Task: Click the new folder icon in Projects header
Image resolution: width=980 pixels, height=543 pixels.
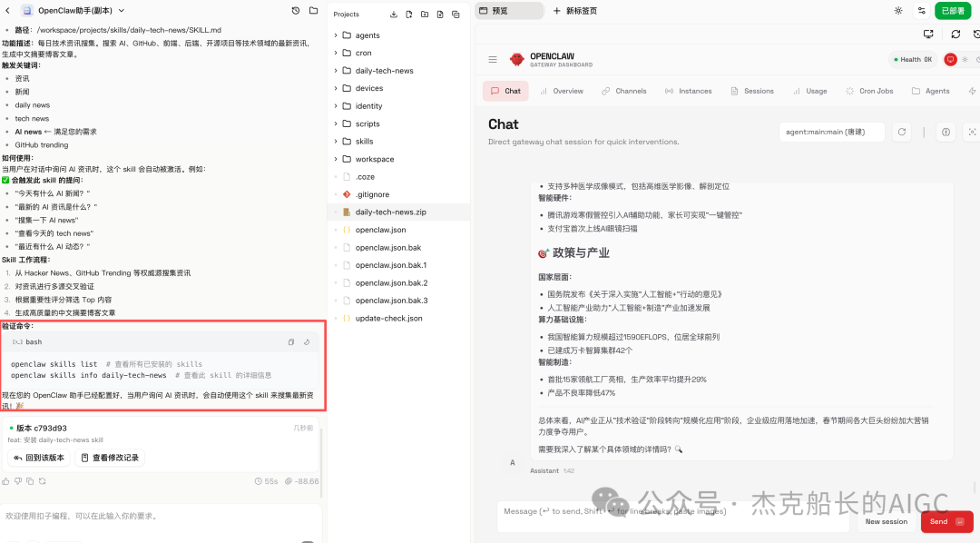Action: (x=425, y=14)
